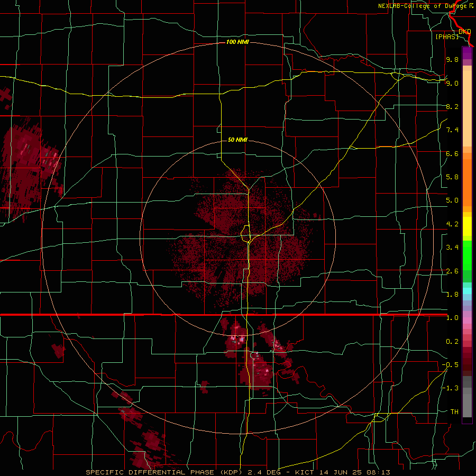Click the 9.8 value on color scale
The image size is (476, 476).
point(452,59)
